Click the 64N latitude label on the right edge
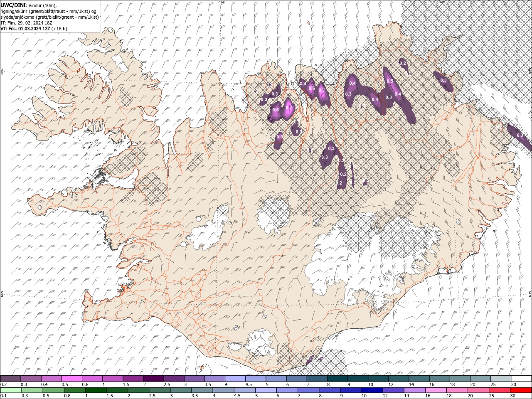The image size is (532, 399). pyautogui.click(x=530, y=293)
